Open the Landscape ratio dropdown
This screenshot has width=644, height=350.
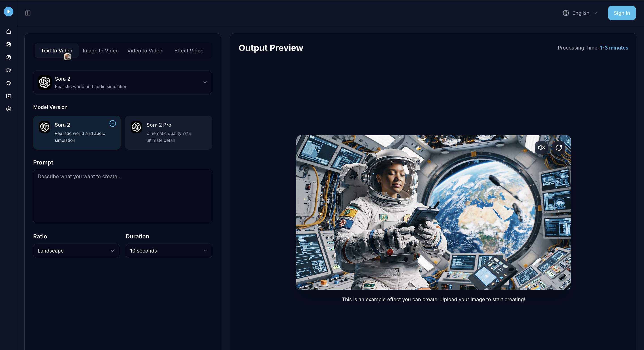[76, 251]
